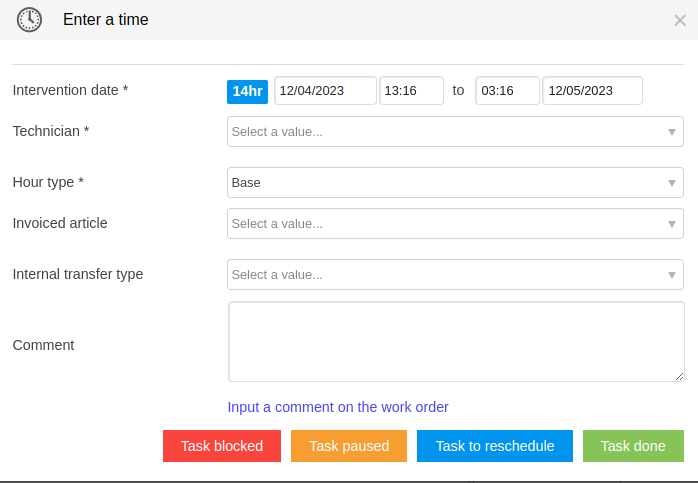Click inside the Comment text area
Screen dimensions: 698x483
coord(456,341)
